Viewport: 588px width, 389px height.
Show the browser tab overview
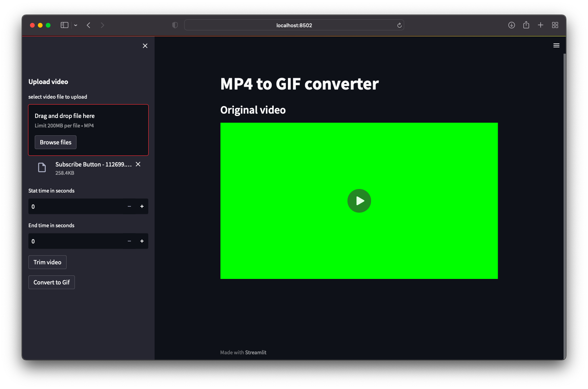(555, 25)
